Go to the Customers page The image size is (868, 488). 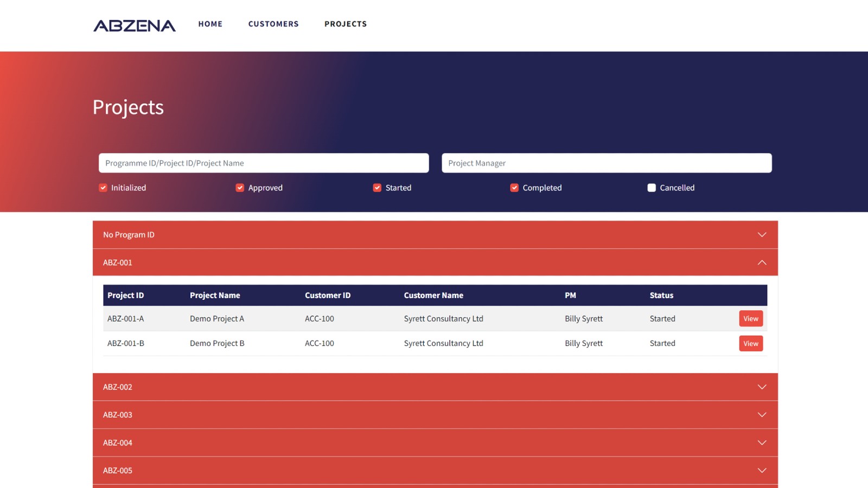click(273, 24)
